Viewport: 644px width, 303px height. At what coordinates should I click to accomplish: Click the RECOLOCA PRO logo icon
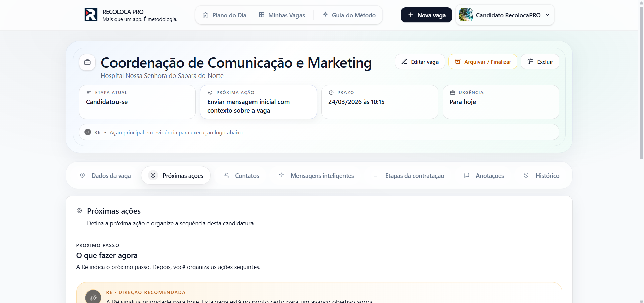91,15
